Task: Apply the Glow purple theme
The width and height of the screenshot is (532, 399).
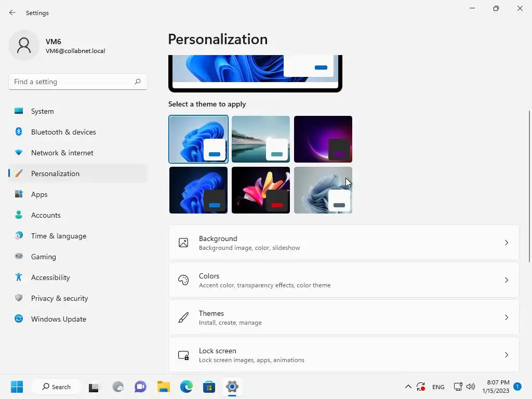Action: [323, 139]
